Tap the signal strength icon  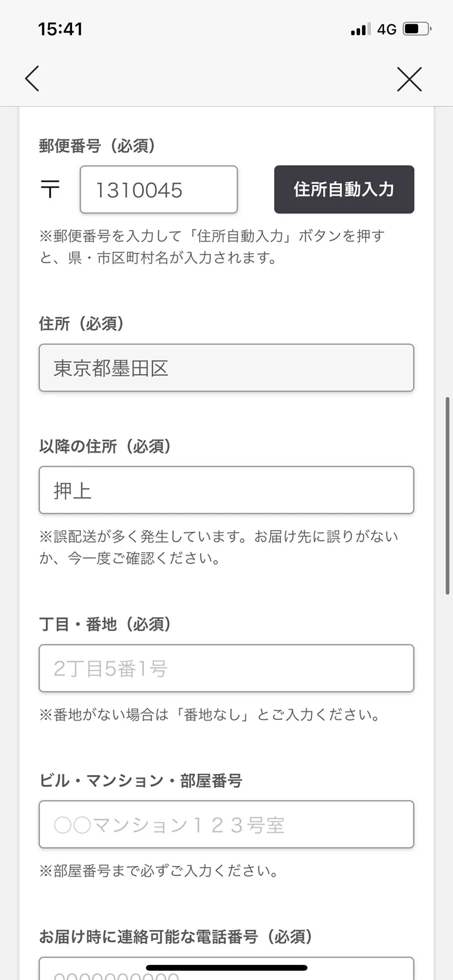[360, 29]
